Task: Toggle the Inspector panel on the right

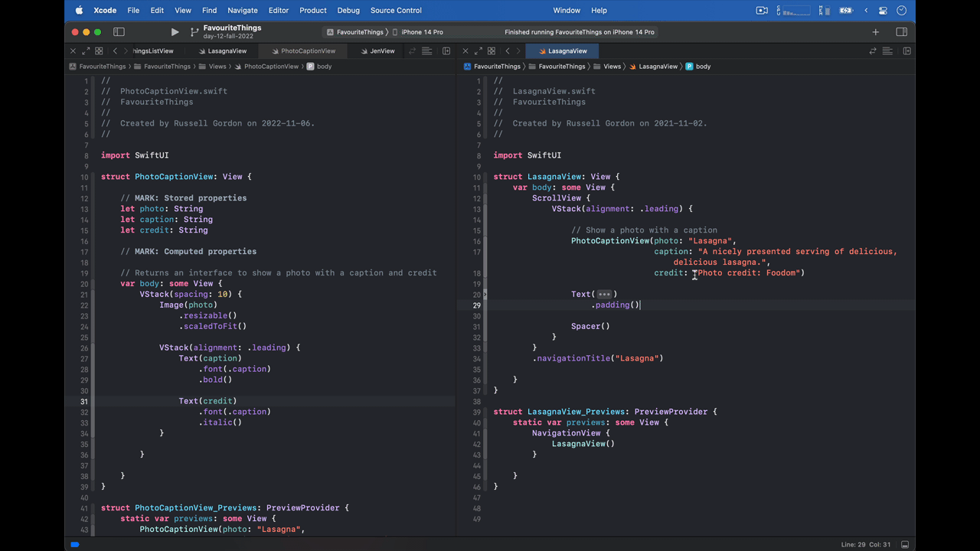Action: click(901, 32)
